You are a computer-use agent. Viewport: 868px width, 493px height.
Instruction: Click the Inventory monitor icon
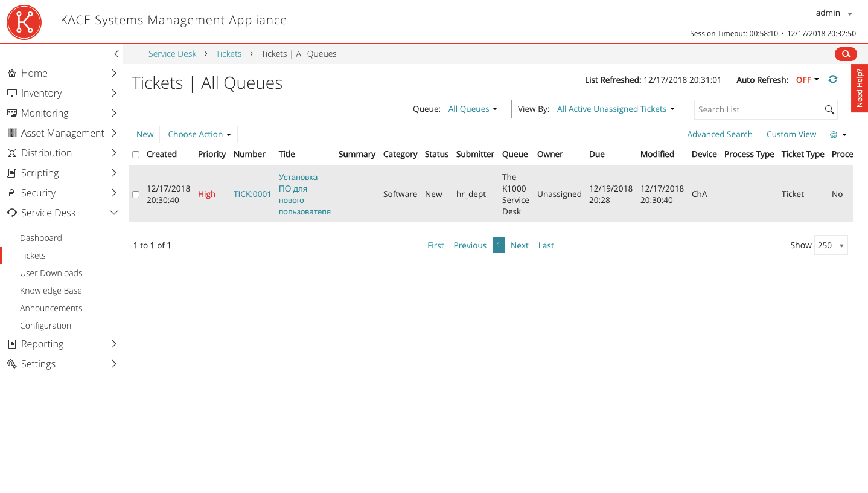click(11, 93)
